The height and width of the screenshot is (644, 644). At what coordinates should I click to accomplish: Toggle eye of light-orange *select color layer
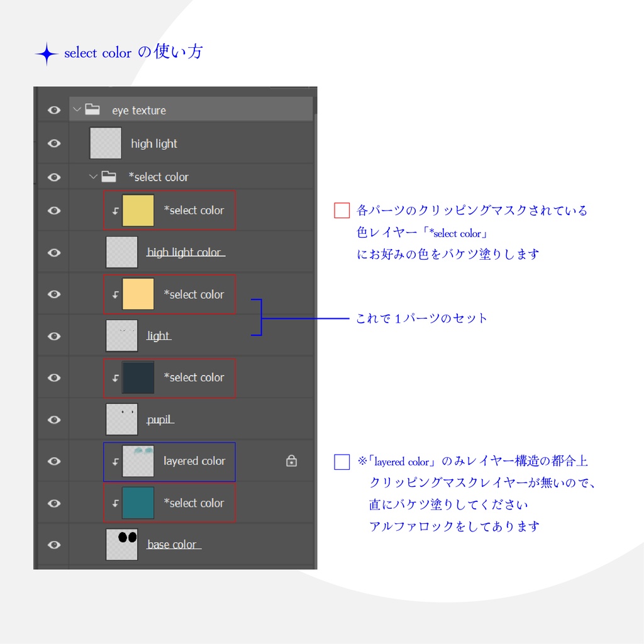point(54,294)
